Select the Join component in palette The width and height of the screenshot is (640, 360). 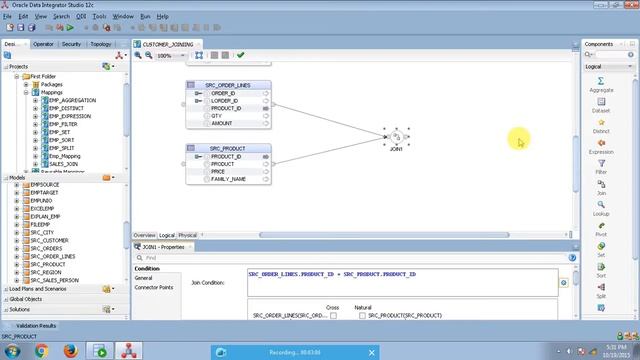point(601,188)
